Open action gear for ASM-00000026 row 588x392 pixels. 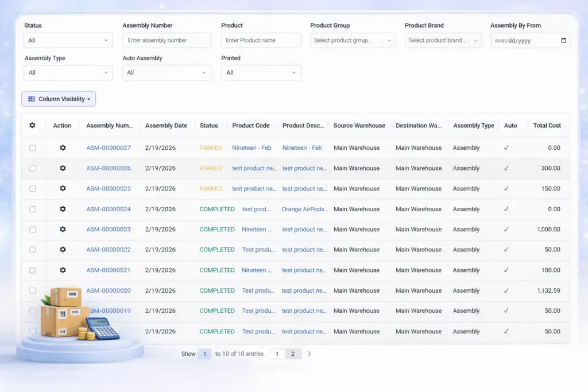click(x=63, y=168)
